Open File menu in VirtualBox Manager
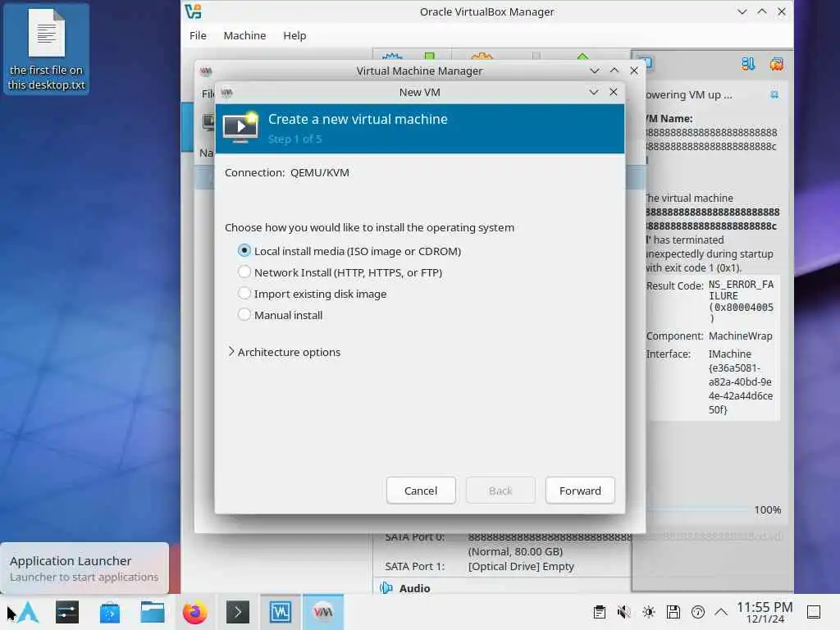The height and width of the screenshot is (630, 840). point(198,36)
